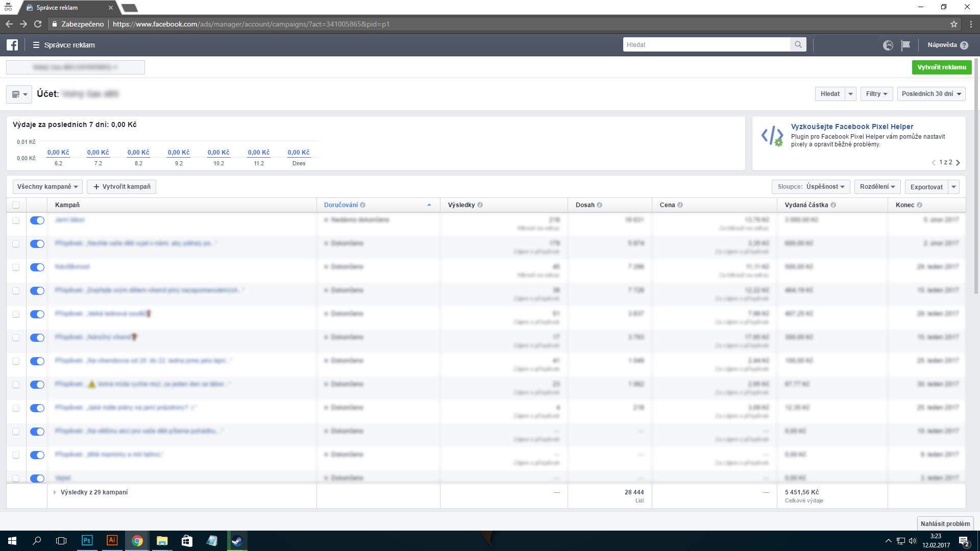Image resolution: width=980 pixels, height=551 pixels.
Task: Open Illustrator from the taskbar
Action: (x=112, y=540)
